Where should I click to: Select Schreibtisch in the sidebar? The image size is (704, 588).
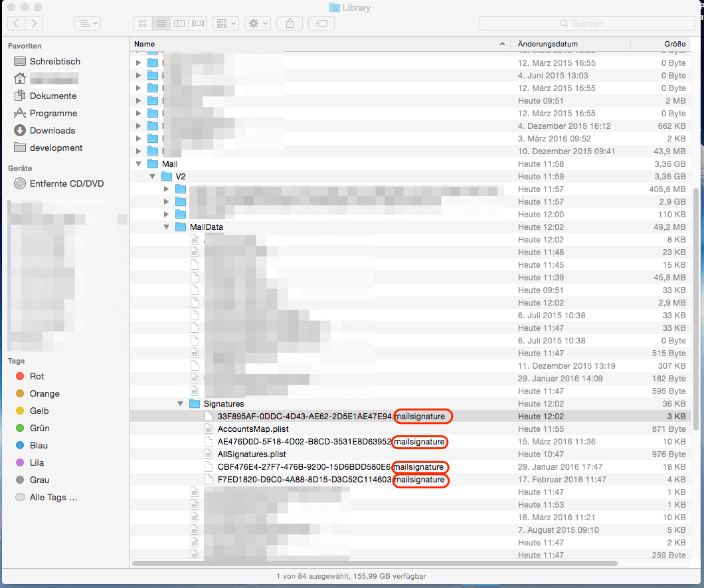54,61
